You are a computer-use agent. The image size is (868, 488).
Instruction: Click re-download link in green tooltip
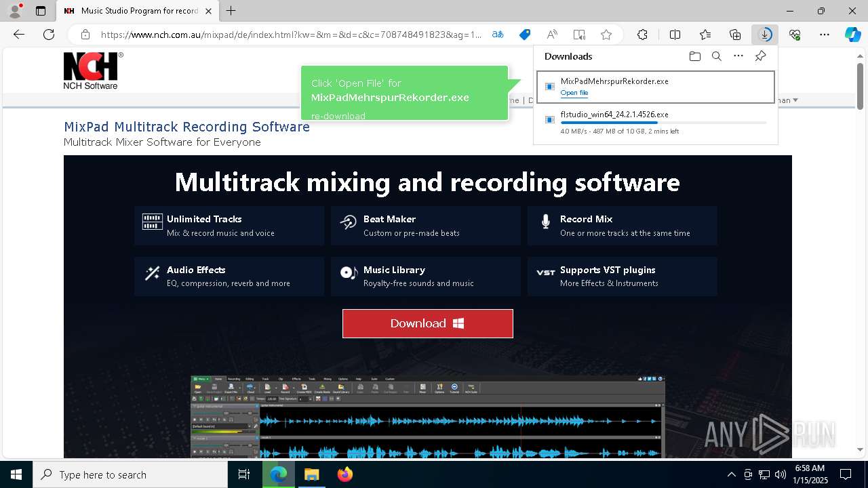[338, 116]
